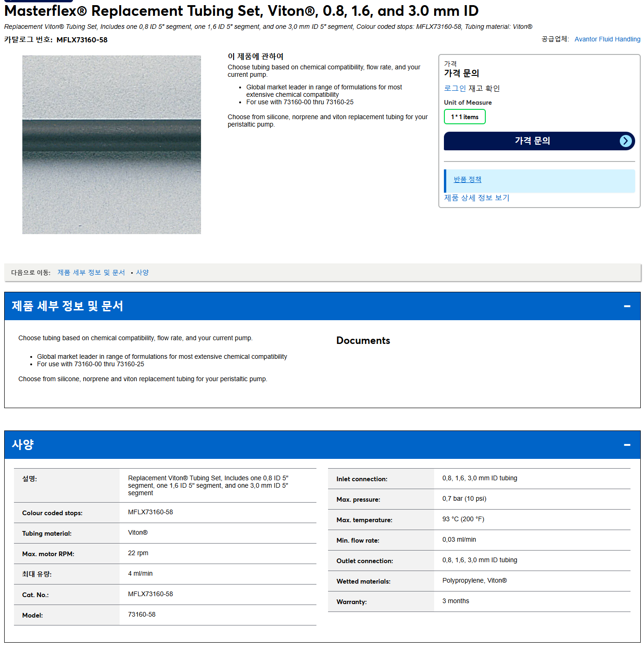Open the 반품 정책 link

[x=467, y=180]
